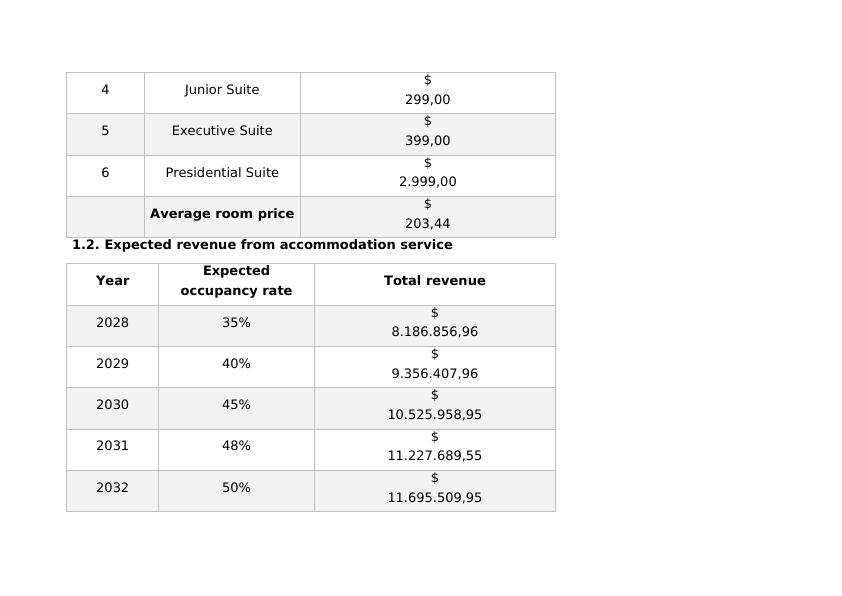Click the 8.186.856,96 revenue value
This screenshot has height=596, width=842.
(x=434, y=332)
